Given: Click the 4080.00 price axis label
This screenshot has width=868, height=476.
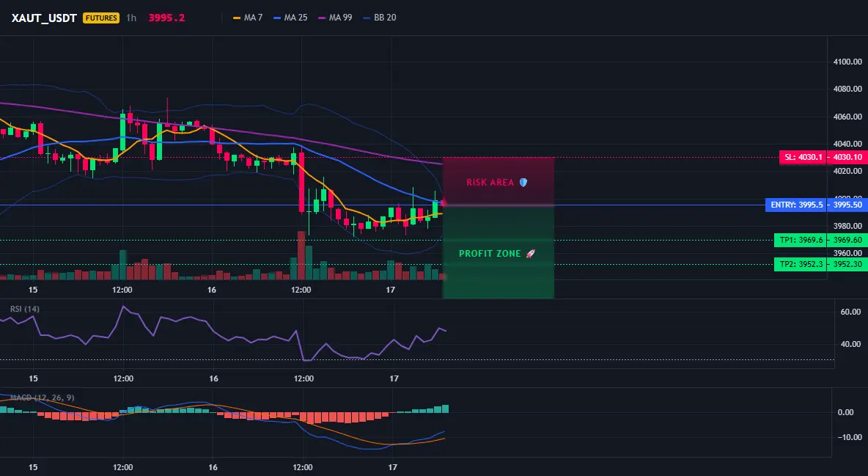Looking at the screenshot, I should (847, 89).
